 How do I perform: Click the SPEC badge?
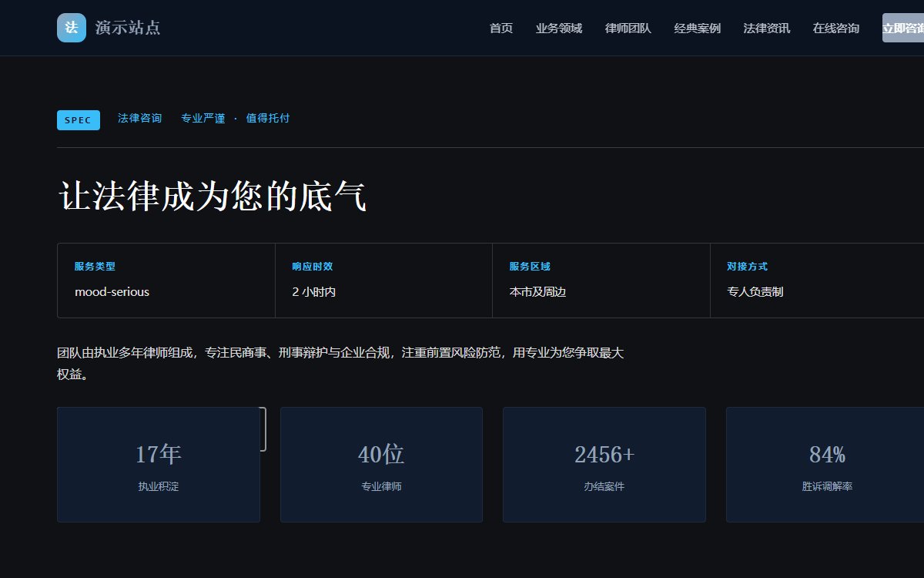[x=79, y=120]
